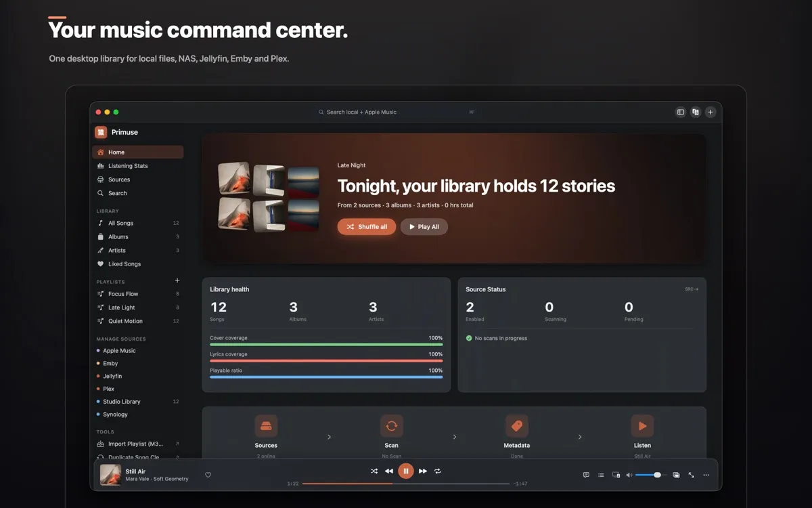Skip to the previous track
Image resolution: width=812 pixels, height=508 pixels.
tap(389, 471)
